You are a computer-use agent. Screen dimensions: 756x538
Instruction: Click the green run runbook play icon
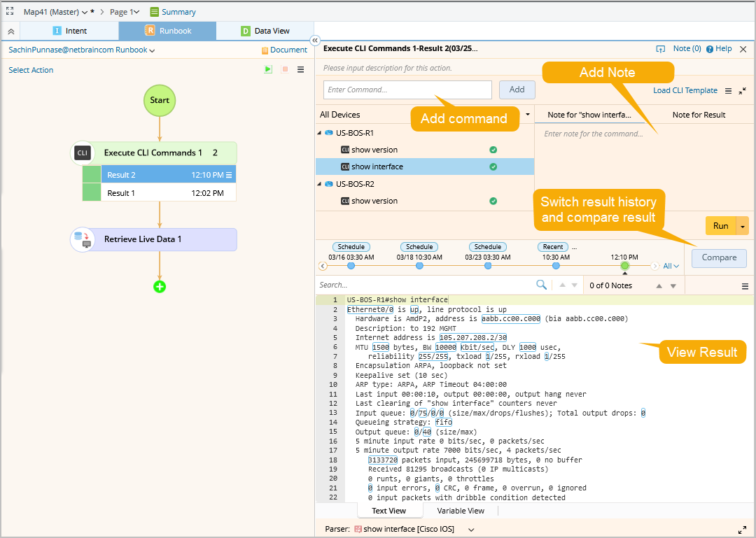pos(268,70)
